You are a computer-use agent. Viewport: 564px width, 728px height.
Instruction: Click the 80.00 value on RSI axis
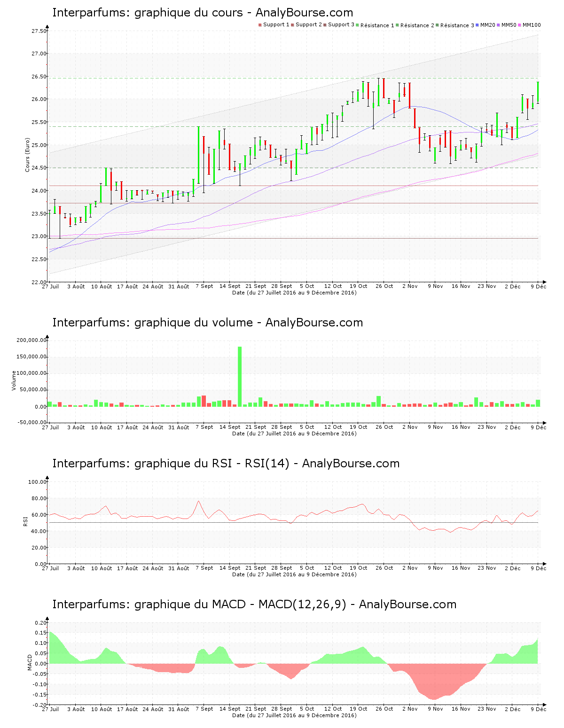click(x=39, y=498)
